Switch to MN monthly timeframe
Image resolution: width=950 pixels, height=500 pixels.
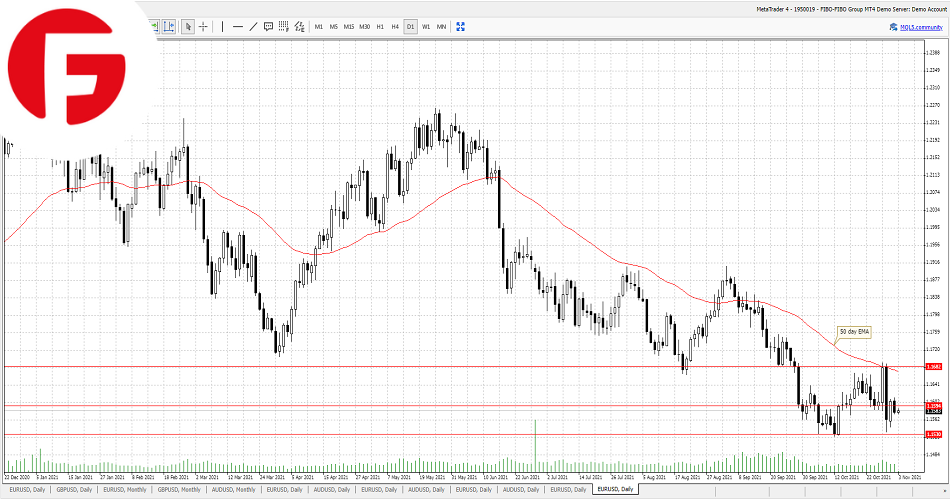(441, 26)
